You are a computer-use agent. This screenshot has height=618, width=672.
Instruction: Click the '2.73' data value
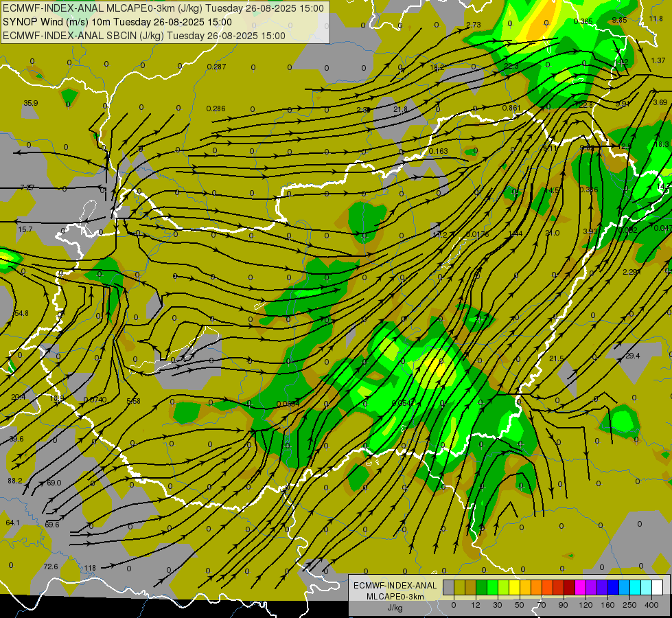coord(474,25)
